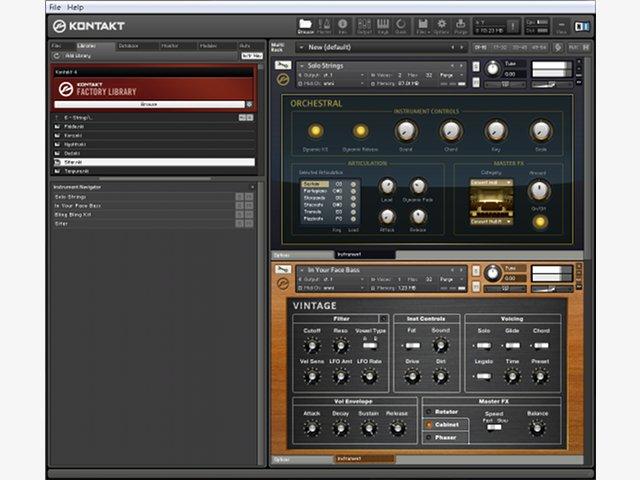Open the Info icon in toolbar
This screenshot has height=480, width=640.
[x=342, y=24]
